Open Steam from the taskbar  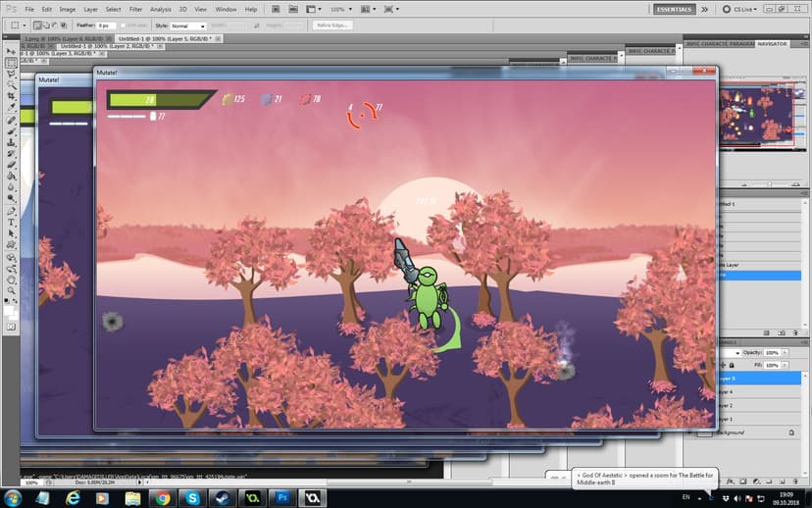tap(223, 498)
